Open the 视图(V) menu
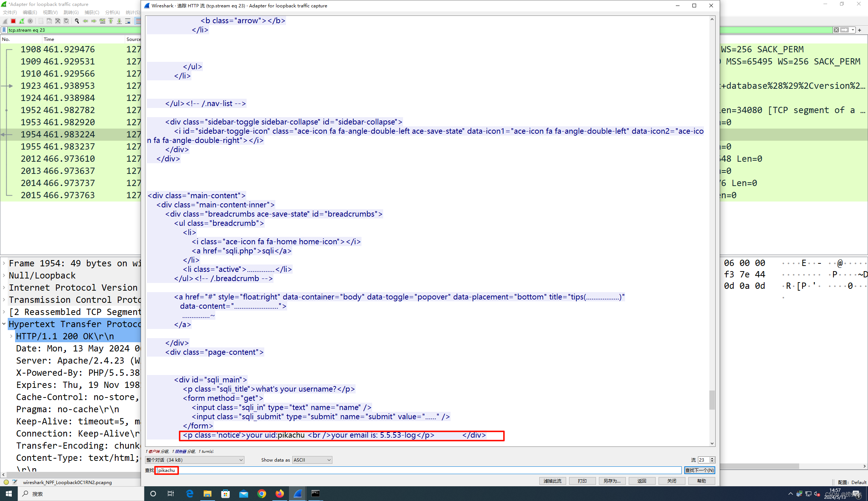The width and height of the screenshot is (868, 501). point(50,13)
